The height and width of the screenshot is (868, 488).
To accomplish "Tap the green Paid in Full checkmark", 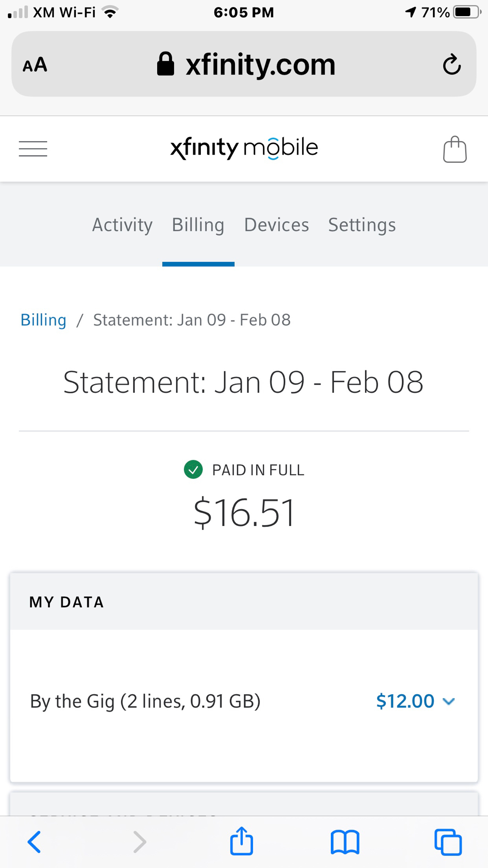I will click(193, 470).
